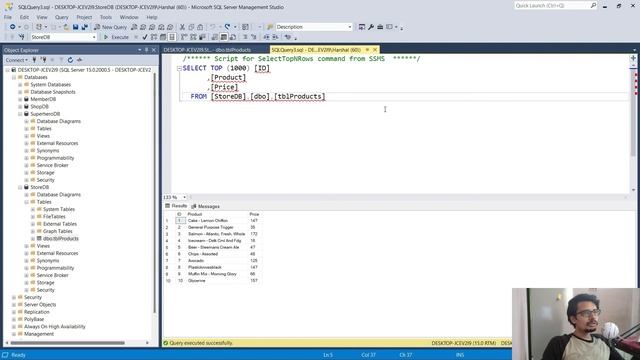Collapse the SELECT statement outline box
The width and height of the screenshot is (640, 360).
(x=179, y=69)
